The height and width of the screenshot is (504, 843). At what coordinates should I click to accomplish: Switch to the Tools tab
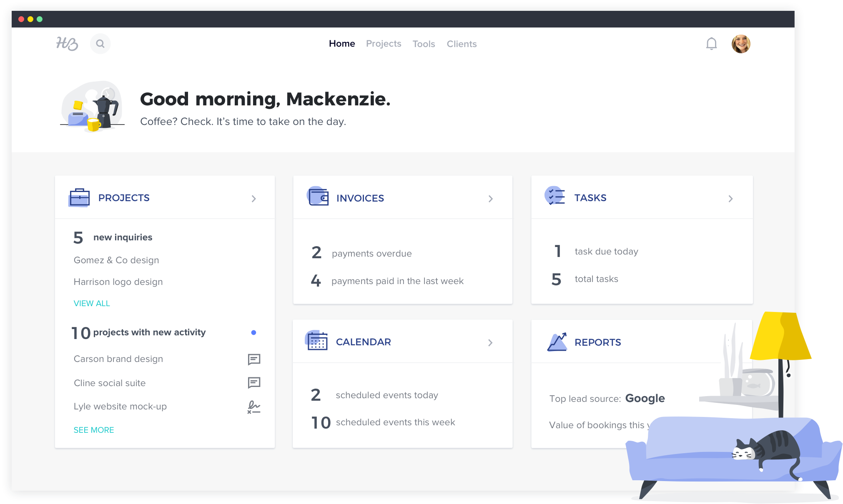tap(424, 44)
